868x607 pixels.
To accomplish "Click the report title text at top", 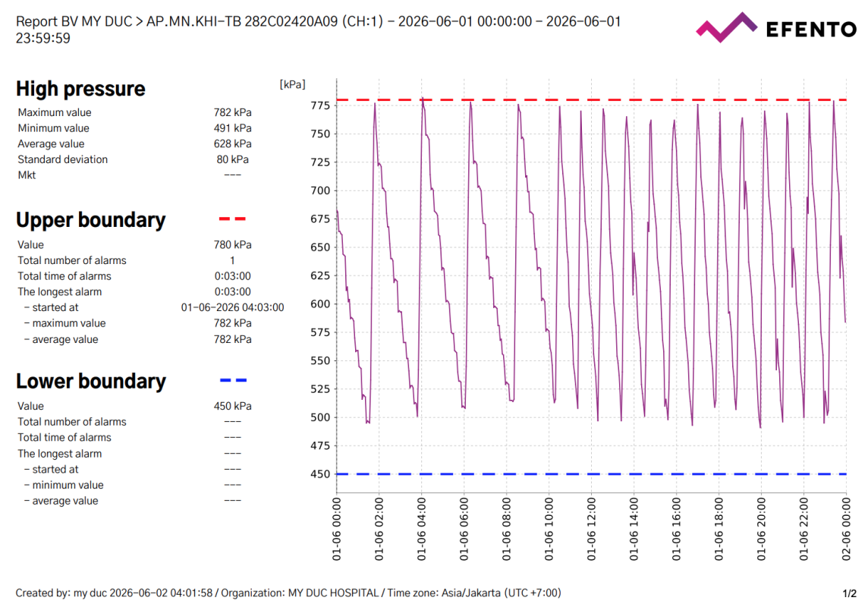I will coord(319,30).
